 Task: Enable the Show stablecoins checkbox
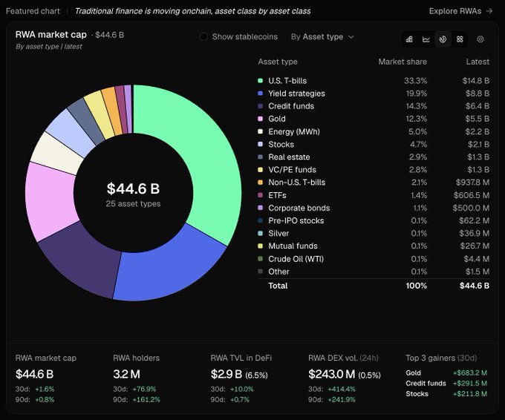click(x=203, y=36)
